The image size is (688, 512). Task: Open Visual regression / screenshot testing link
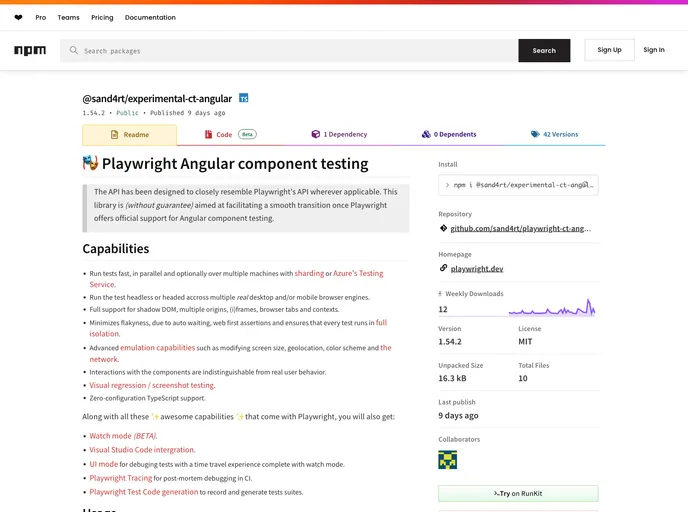pyautogui.click(x=152, y=385)
